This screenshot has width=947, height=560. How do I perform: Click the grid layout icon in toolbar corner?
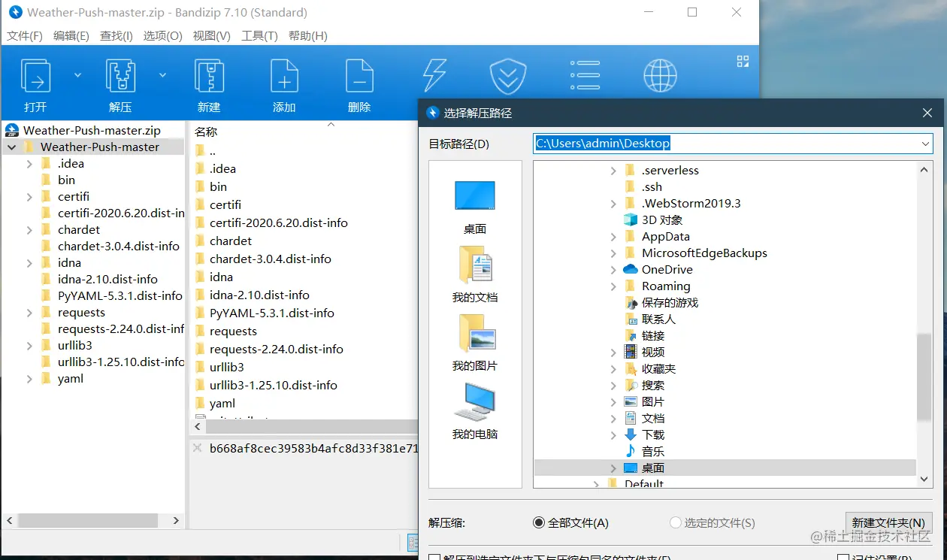click(x=743, y=62)
